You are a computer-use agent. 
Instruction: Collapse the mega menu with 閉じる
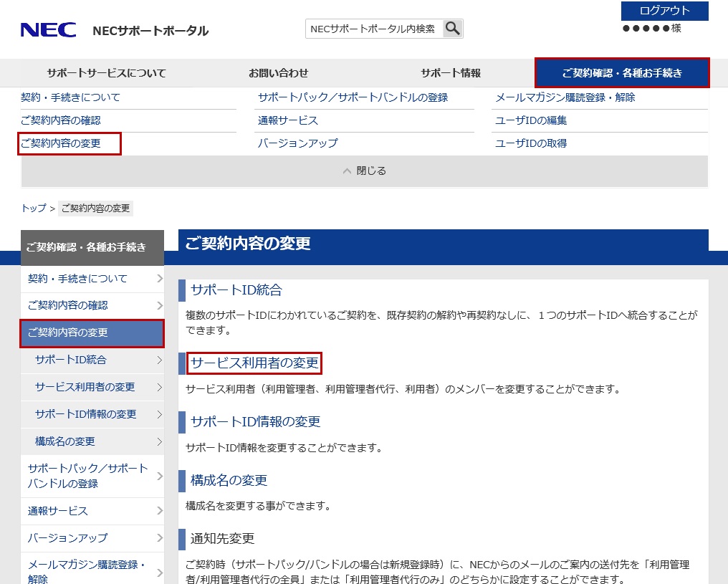[x=365, y=171]
